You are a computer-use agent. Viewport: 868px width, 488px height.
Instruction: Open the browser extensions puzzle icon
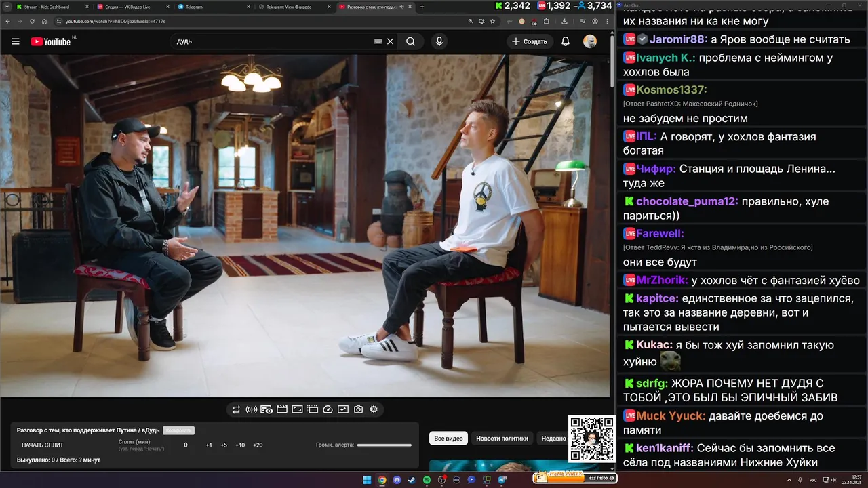547,21
